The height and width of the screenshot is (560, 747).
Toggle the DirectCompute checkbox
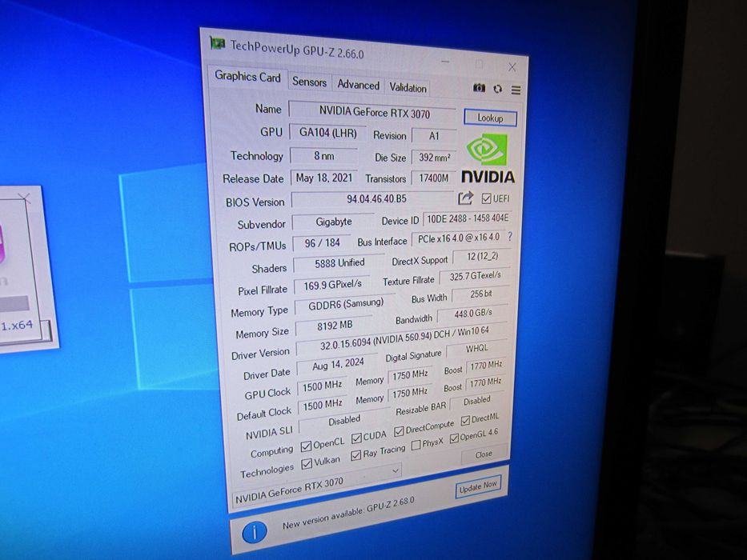coord(399,431)
